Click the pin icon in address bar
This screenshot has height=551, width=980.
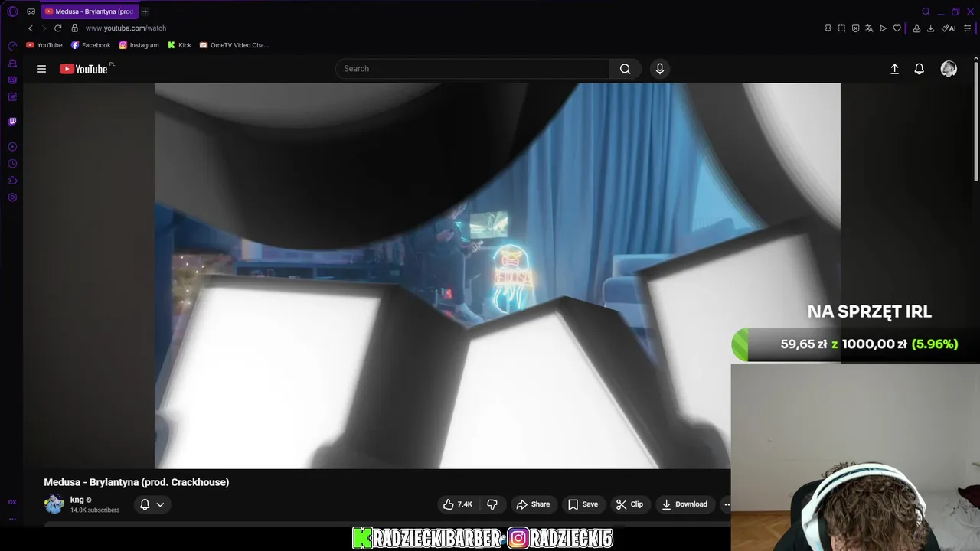(828, 28)
